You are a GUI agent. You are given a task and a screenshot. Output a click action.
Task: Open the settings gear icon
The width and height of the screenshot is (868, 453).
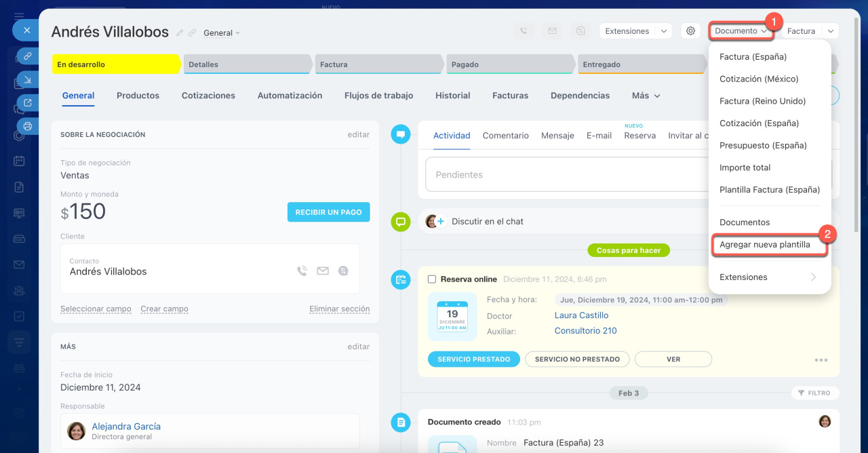[x=690, y=31]
